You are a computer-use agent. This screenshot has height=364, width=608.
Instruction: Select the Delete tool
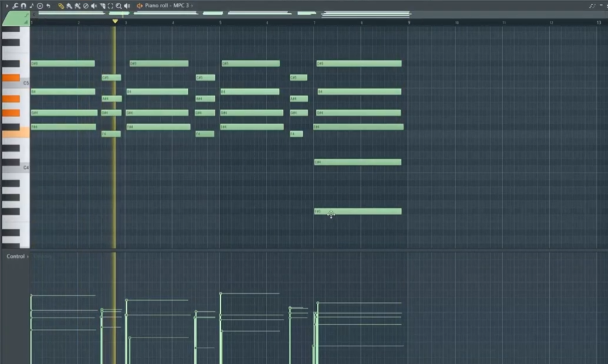click(86, 6)
